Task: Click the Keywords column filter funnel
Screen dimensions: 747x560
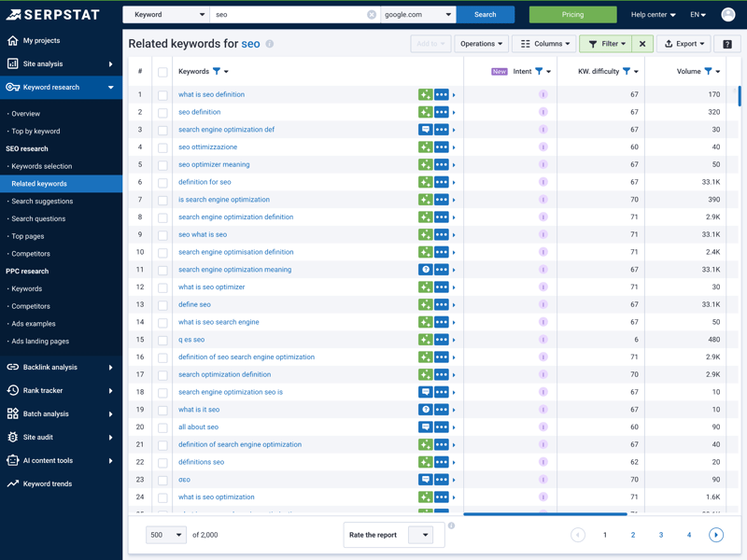Action: click(x=217, y=72)
